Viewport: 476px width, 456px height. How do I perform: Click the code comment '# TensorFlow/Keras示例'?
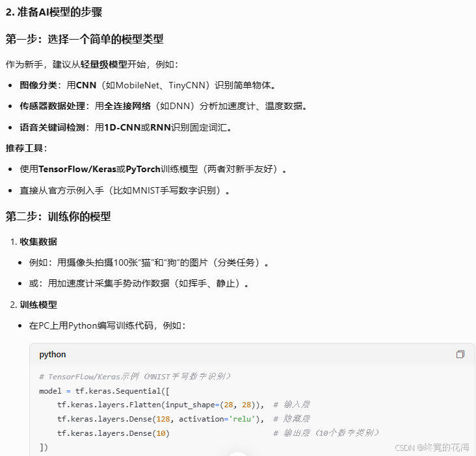(135, 377)
